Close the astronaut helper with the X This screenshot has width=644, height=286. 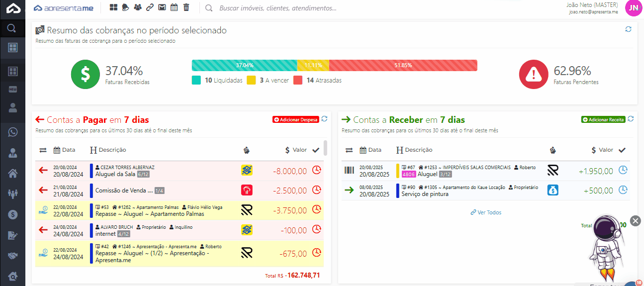coord(635,221)
